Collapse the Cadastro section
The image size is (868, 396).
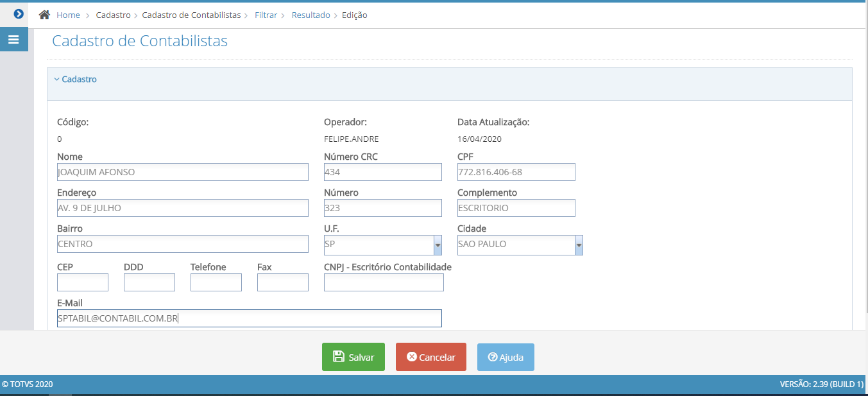(x=75, y=80)
